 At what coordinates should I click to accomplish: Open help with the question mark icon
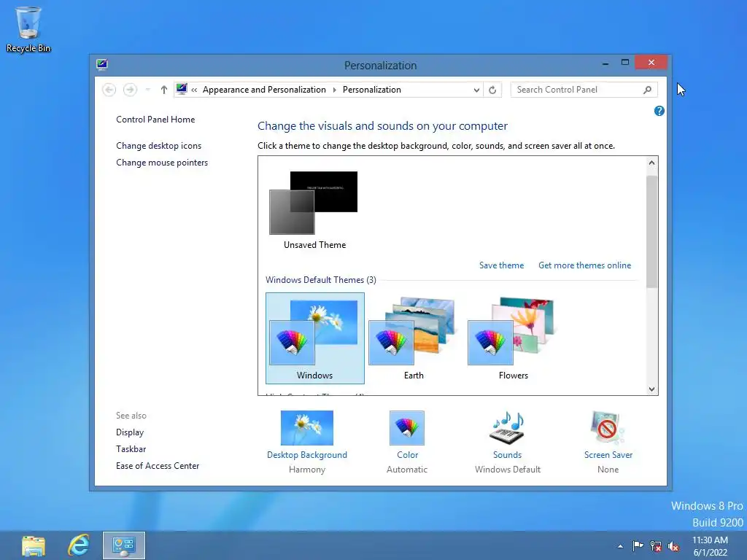coord(659,111)
